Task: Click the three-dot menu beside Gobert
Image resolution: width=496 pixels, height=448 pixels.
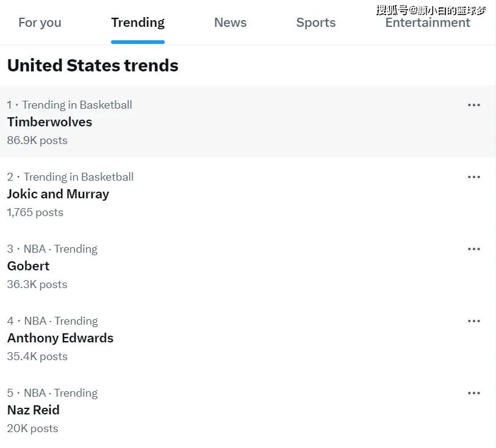Action: point(474,249)
